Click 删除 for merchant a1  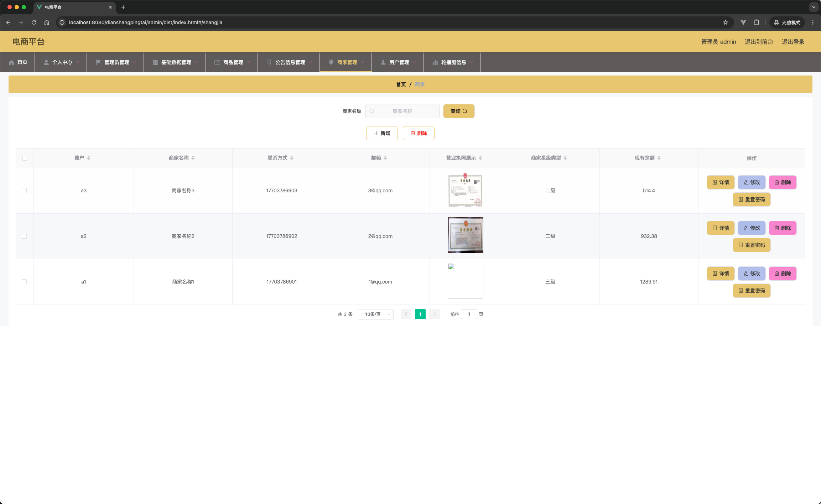point(783,274)
